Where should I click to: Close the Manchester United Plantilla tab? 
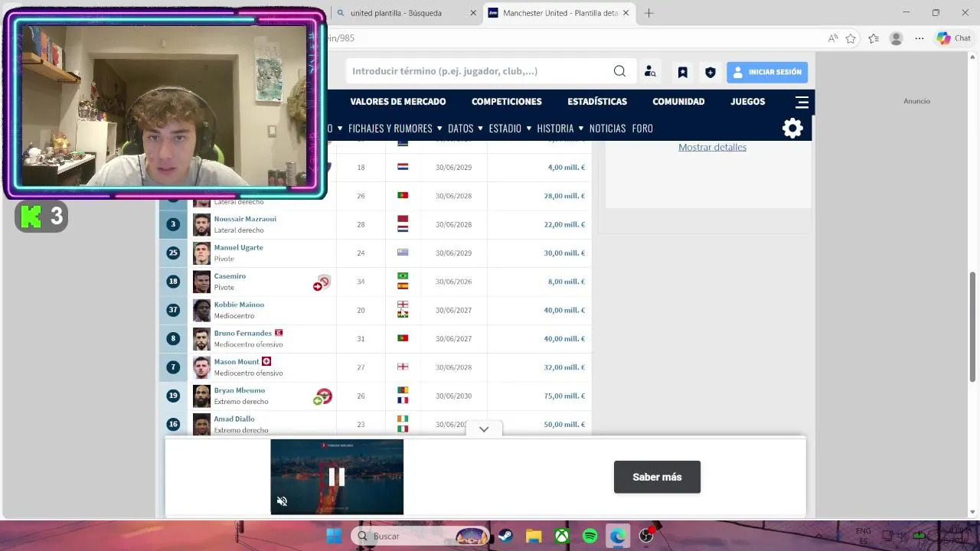pos(626,13)
